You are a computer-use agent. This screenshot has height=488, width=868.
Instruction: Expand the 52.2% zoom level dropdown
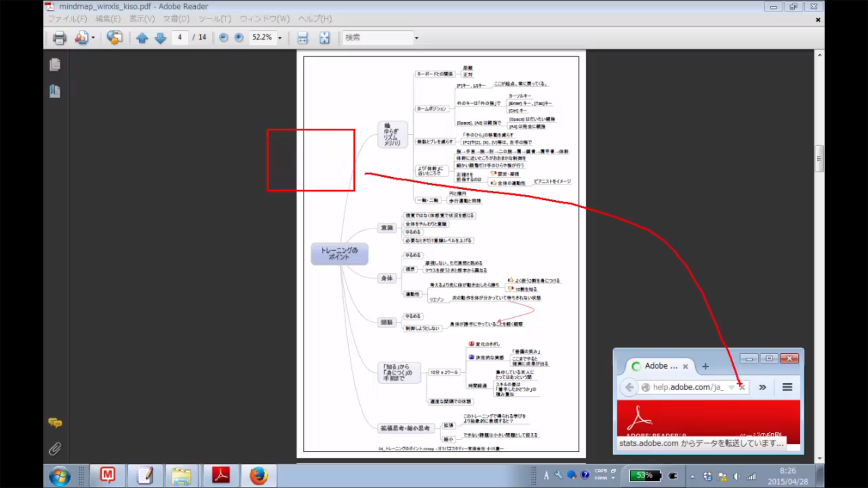280,38
